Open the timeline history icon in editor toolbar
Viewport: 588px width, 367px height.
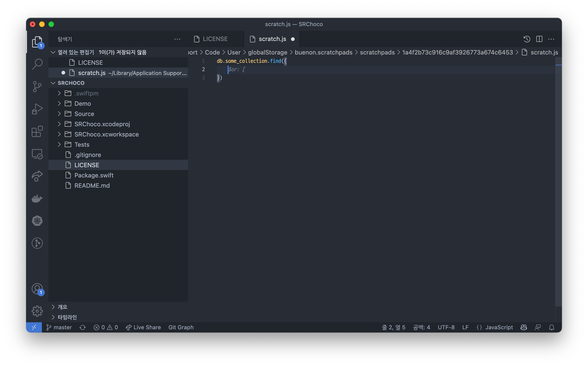527,39
